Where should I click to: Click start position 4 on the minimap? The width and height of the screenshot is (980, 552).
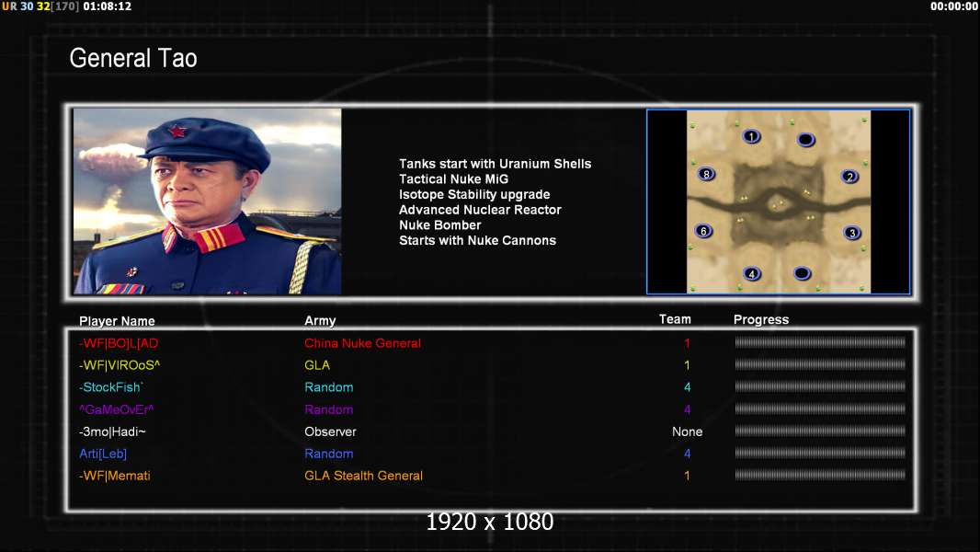[752, 274]
